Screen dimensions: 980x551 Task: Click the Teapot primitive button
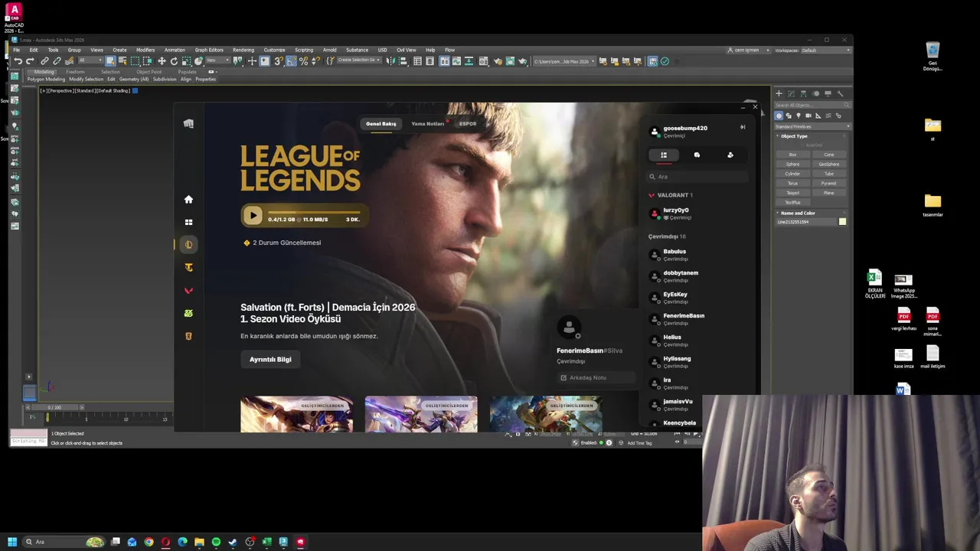793,193
